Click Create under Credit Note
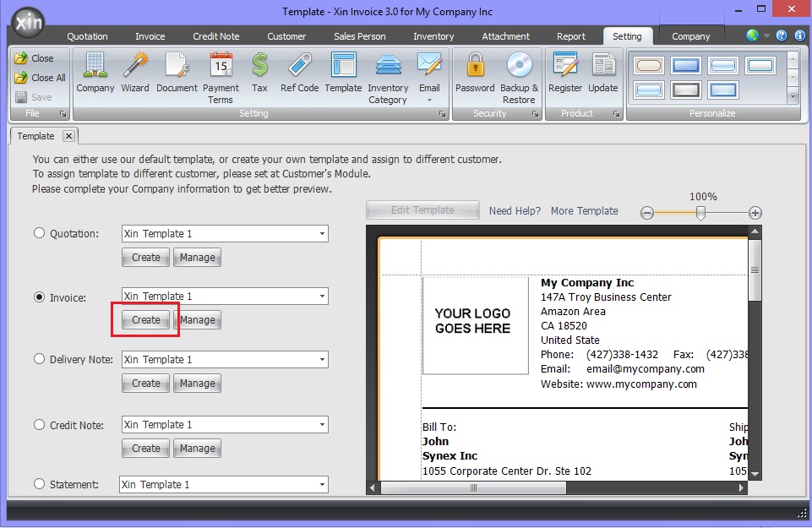Image resolution: width=812 pixels, height=528 pixels. tap(145, 449)
